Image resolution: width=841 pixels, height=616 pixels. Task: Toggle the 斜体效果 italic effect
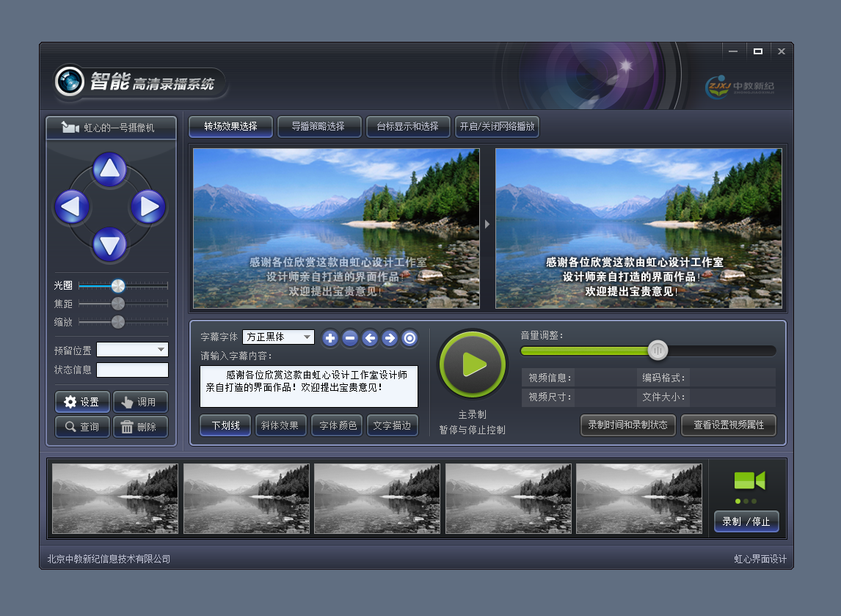(x=280, y=425)
